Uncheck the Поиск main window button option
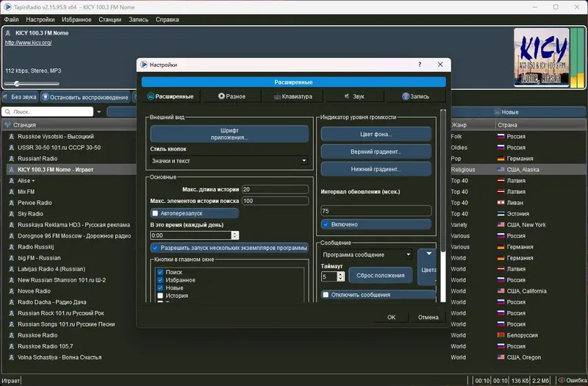588x386 pixels. [160, 272]
